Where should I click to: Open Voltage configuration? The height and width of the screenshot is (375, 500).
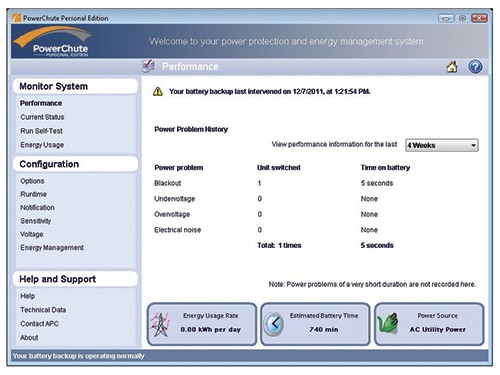(32, 234)
